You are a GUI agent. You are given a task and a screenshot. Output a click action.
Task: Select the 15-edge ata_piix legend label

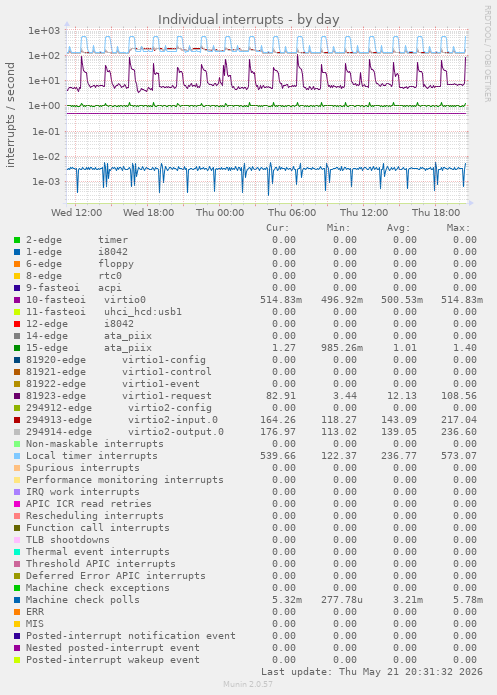tap(89, 348)
